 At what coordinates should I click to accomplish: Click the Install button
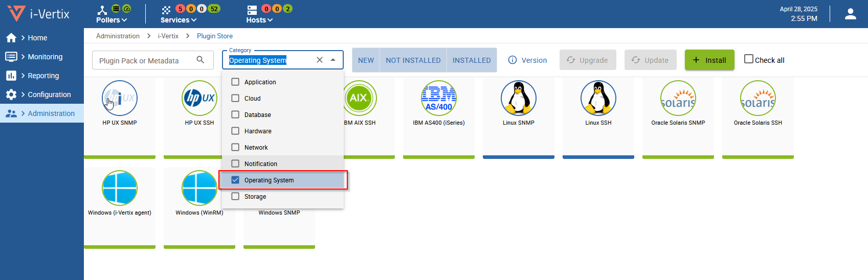click(709, 60)
